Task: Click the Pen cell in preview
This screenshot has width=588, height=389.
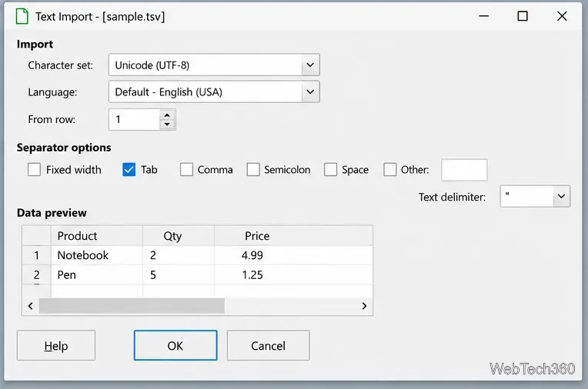Action: click(x=97, y=274)
